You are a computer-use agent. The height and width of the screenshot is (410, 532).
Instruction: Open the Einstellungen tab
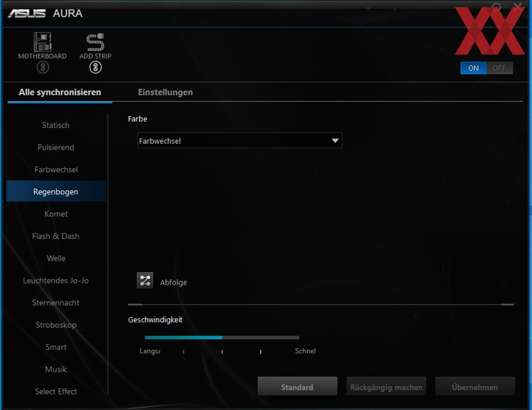pyautogui.click(x=165, y=92)
